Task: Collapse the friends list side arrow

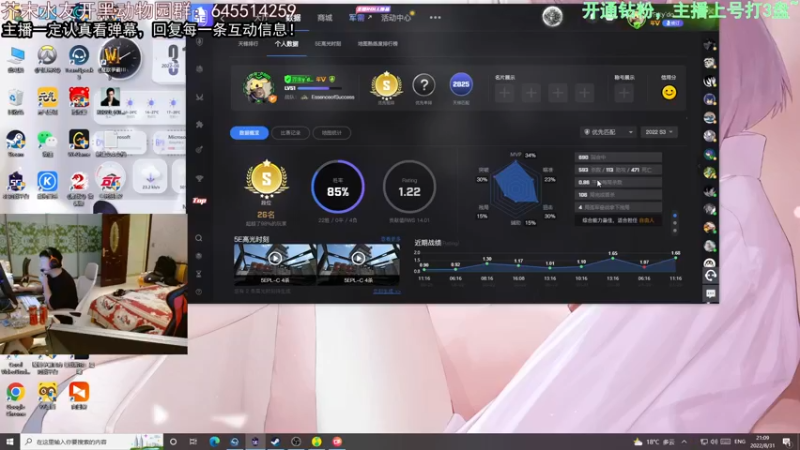Action: [x=699, y=166]
